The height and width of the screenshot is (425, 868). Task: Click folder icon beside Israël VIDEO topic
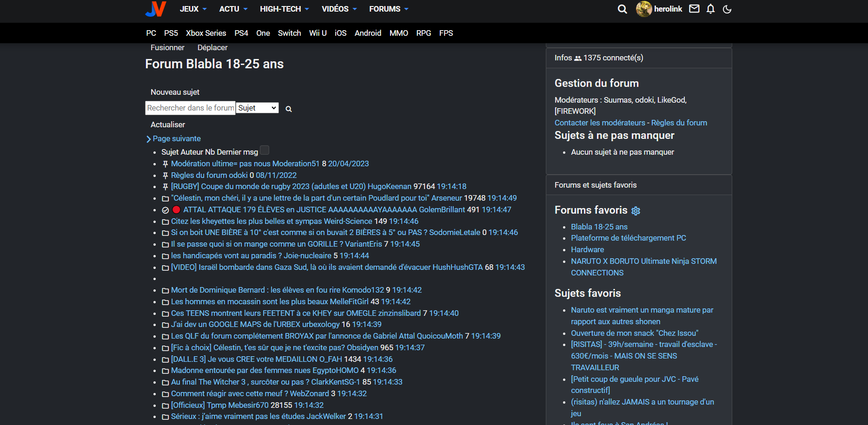[165, 268]
